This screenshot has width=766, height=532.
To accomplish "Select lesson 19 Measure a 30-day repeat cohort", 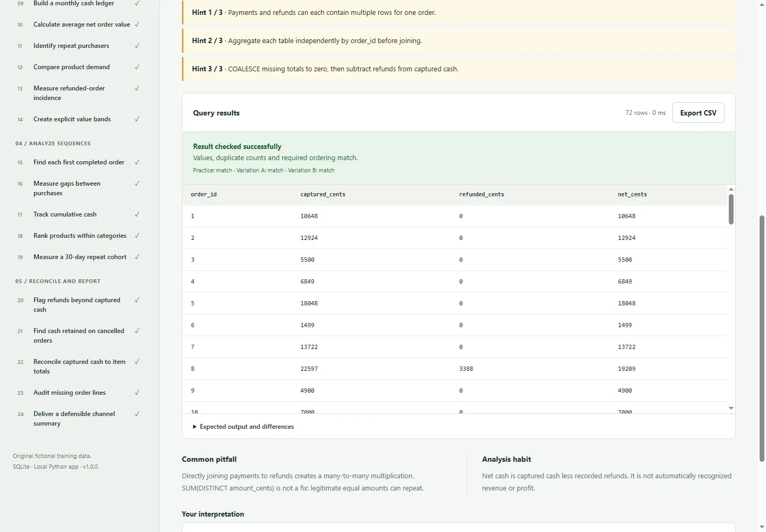I will click(x=79, y=257).
